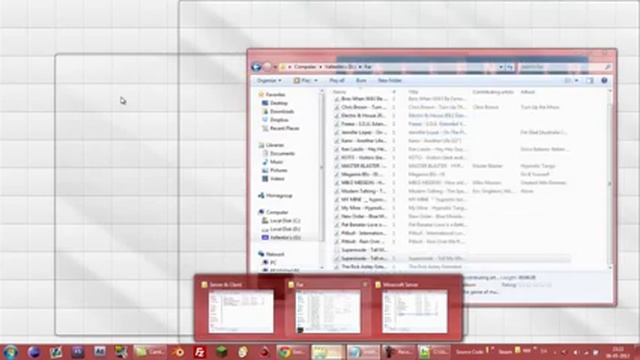Click the New folder button

click(x=390, y=80)
